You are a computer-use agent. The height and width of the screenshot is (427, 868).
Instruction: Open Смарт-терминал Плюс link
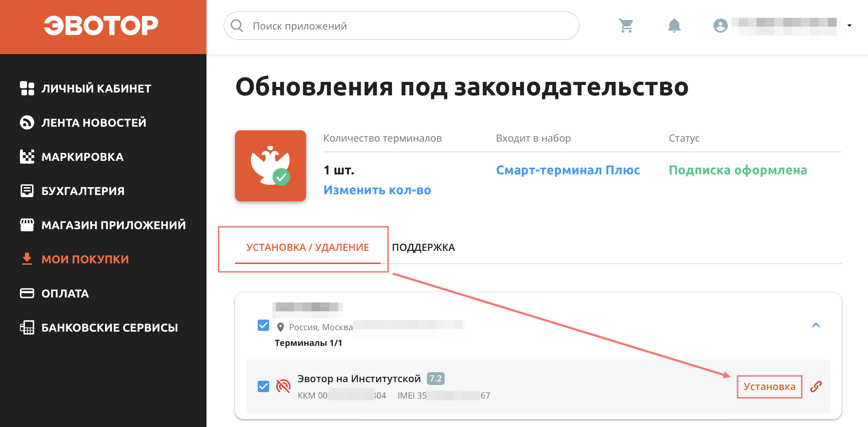click(568, 170)
